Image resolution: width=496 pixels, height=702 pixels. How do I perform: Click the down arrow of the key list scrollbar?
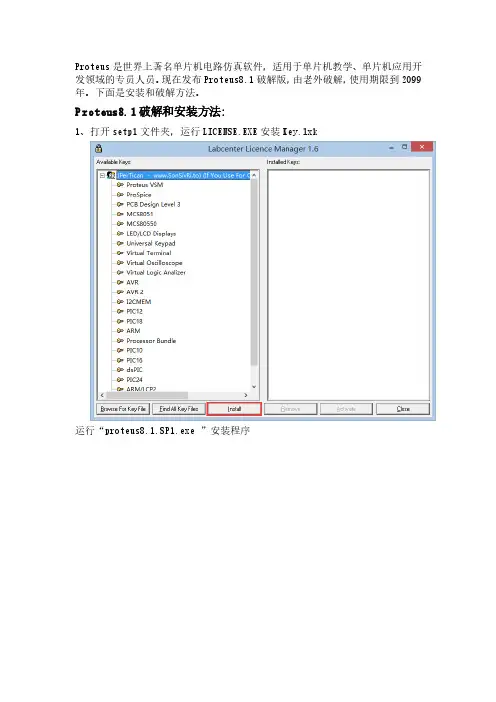pos(254,387)
